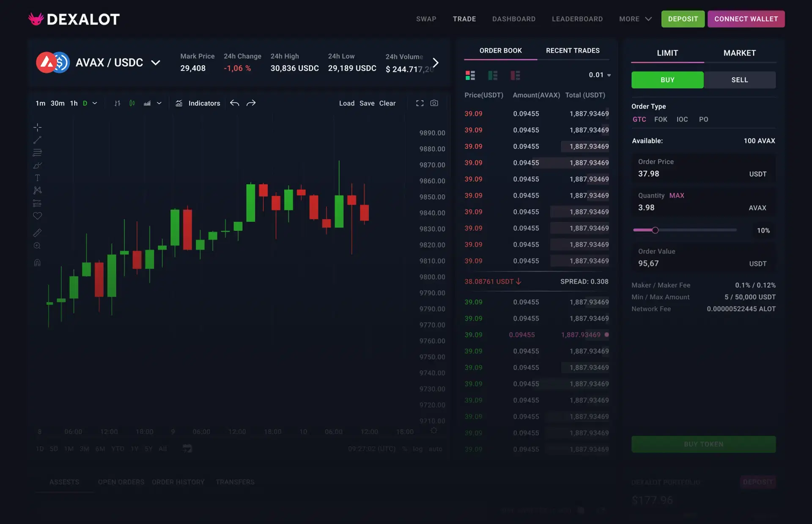Viewport: 812px width, 524px height.
Task: Select the trend line drawing tool
Action: 37,140
